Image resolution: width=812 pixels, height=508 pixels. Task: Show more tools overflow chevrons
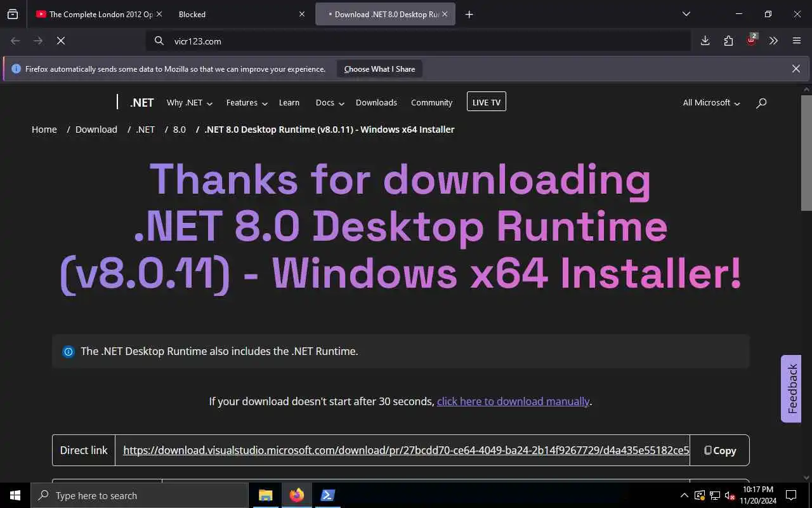773,41
